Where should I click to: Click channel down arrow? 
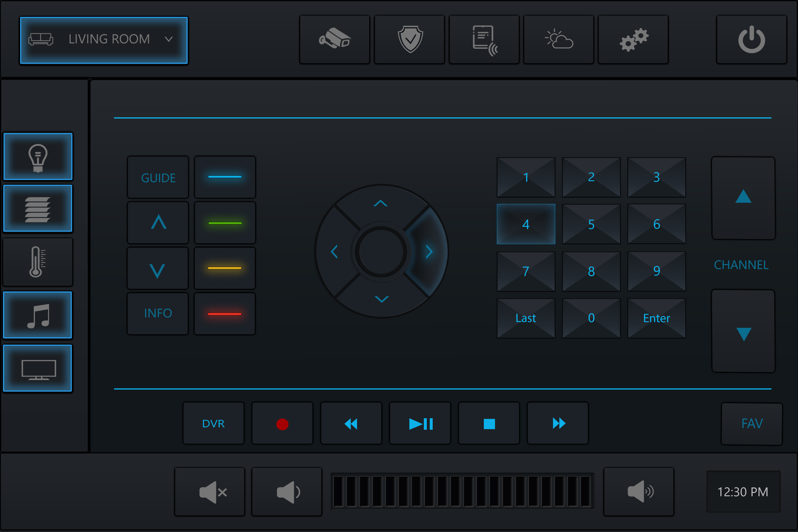click(x=743, y=331)
